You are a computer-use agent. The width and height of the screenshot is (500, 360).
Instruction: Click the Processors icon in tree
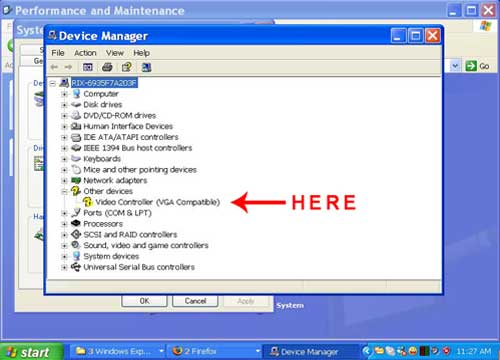click(76, 223)
